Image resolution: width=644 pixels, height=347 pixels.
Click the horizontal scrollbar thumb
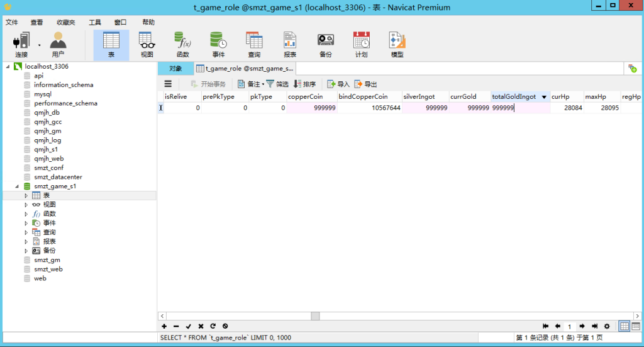click(315, 316)
